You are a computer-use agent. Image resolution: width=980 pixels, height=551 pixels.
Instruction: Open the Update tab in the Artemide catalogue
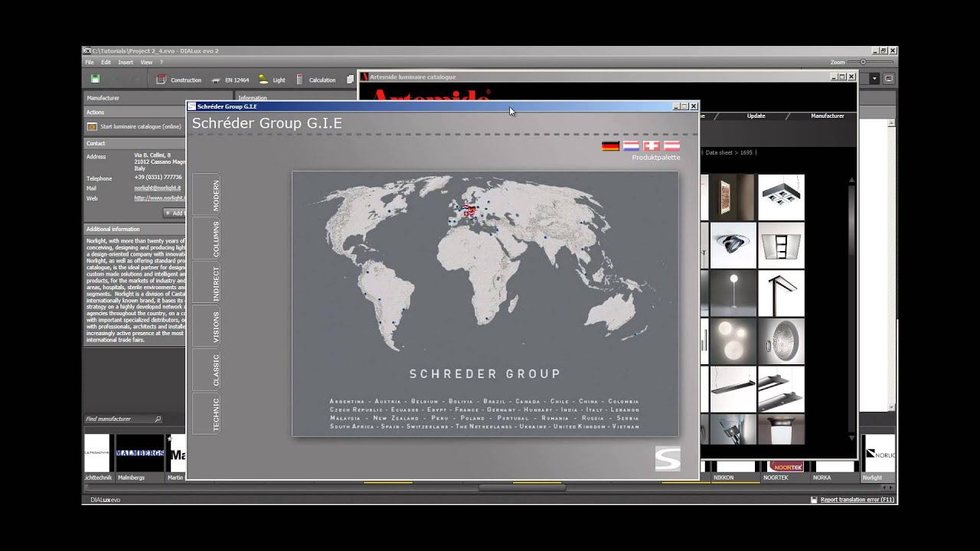[756, 116]
